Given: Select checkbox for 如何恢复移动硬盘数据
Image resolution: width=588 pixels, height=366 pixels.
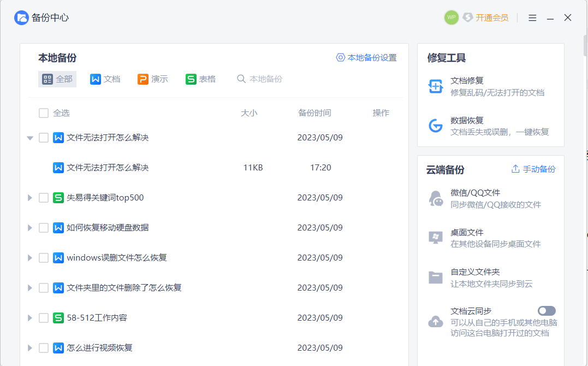Looking at the screenshot, I should pyautogui.click(x=44, y=228).
